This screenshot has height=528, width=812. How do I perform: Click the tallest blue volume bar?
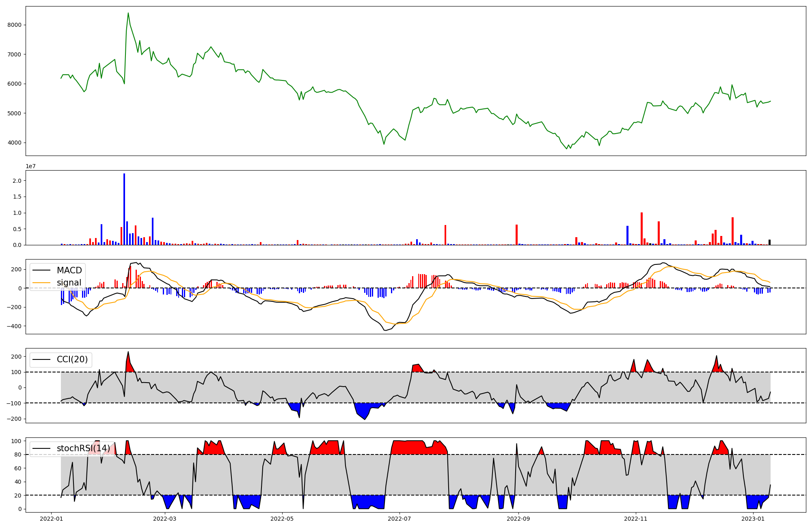coord(124,209)
